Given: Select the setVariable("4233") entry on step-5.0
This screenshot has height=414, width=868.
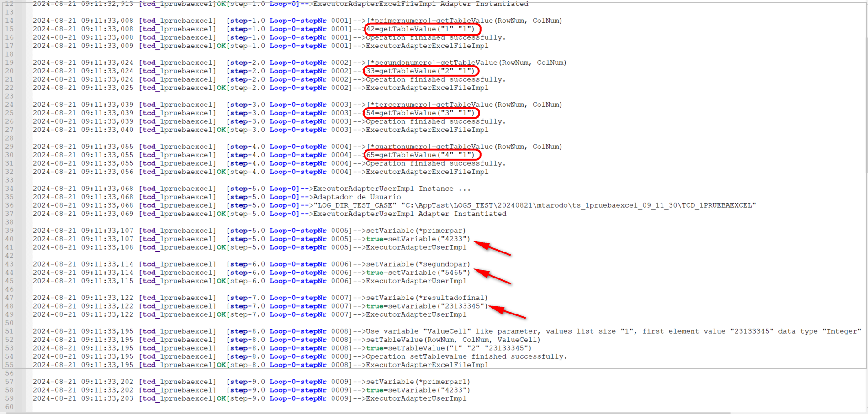Looking at the screenshot, I should point(418,239).
